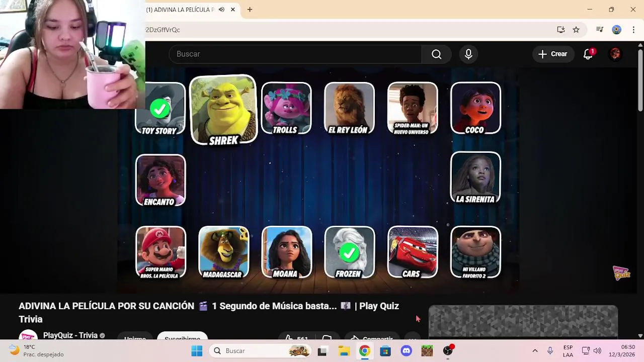
Task: Click the Moana movie card
Action: click(x=286, y=252)
